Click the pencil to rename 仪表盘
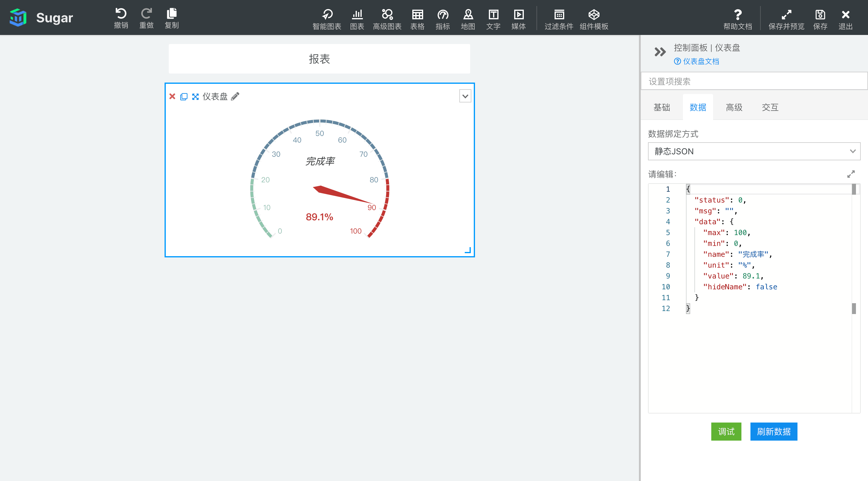Viewport: 868px width, 481px height. click(x=235, y=97)
